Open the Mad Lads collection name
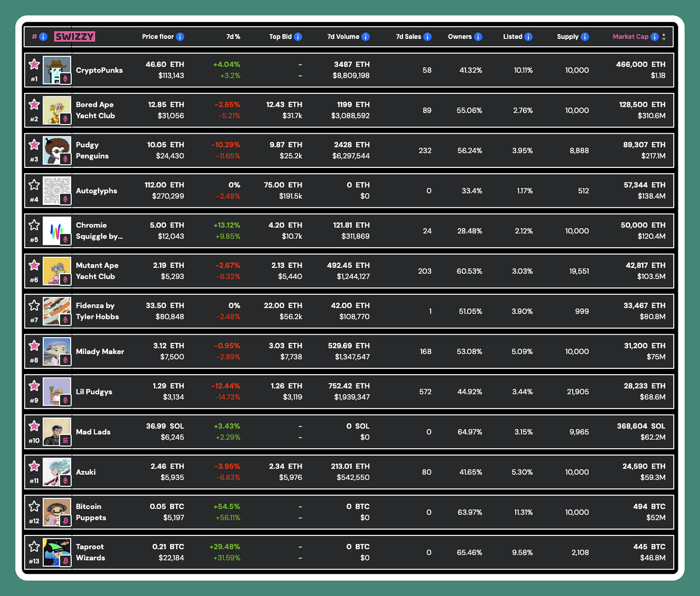This screenshot has height=596, width=700. pyautogui.click(x=93, y=432)
